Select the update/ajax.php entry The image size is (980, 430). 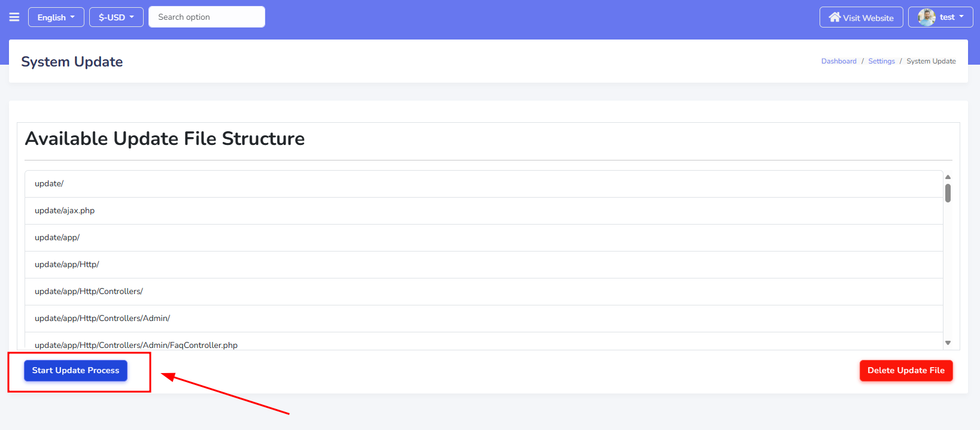(484, 211)
